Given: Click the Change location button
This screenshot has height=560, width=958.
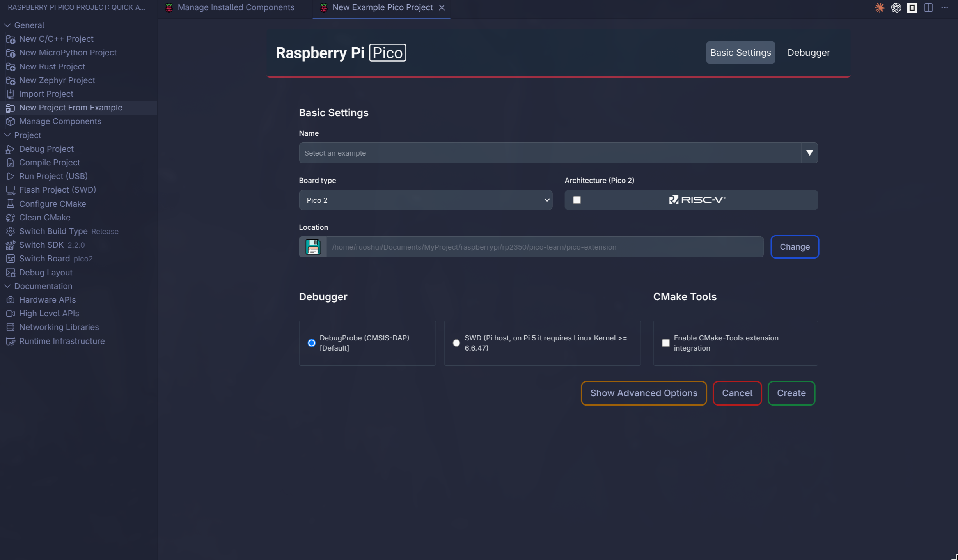Looking at the screenshot, I should click(x=795, y=247).
